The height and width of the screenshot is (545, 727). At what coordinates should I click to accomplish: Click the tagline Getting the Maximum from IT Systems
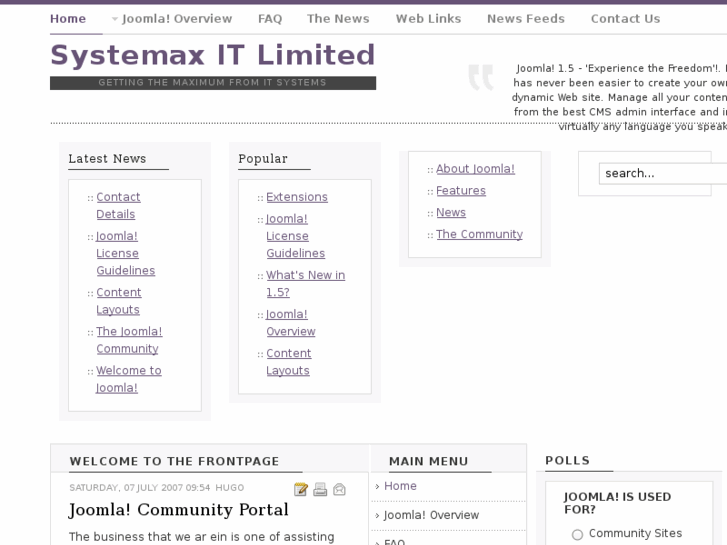point(212,83)
